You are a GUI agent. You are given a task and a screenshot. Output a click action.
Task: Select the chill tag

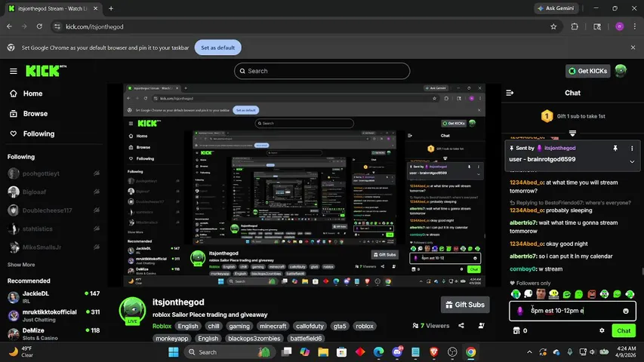coord(214,327)
